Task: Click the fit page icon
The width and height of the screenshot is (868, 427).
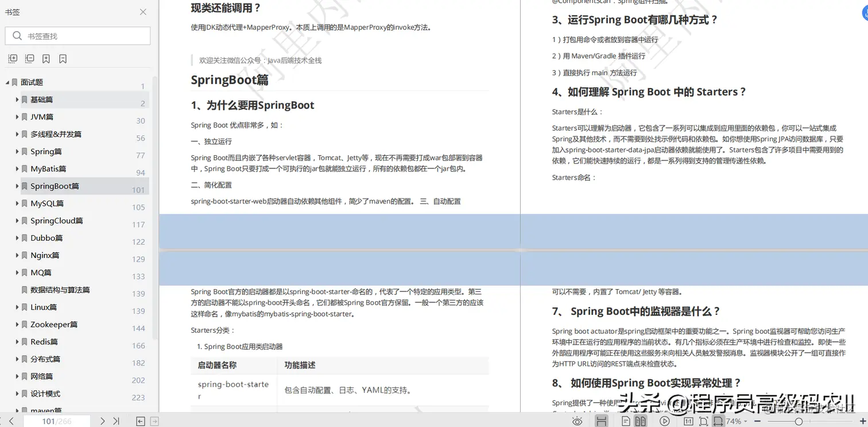Action: [703, 421]
